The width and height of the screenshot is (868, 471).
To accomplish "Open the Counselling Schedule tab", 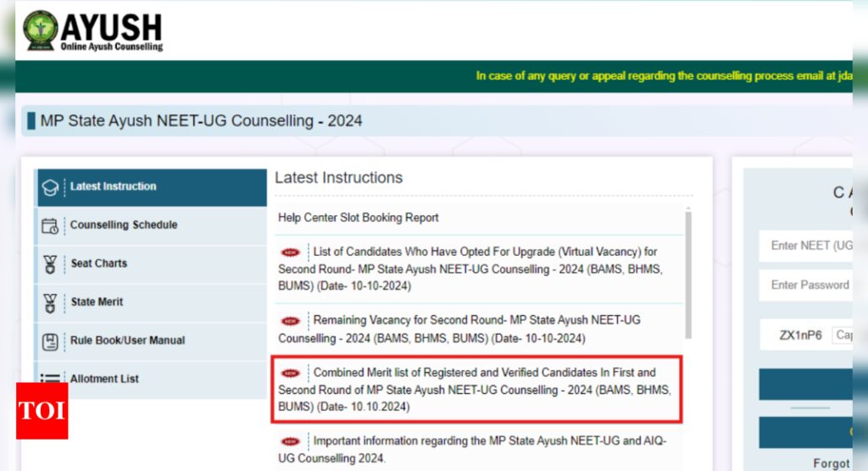I will 151,226.
